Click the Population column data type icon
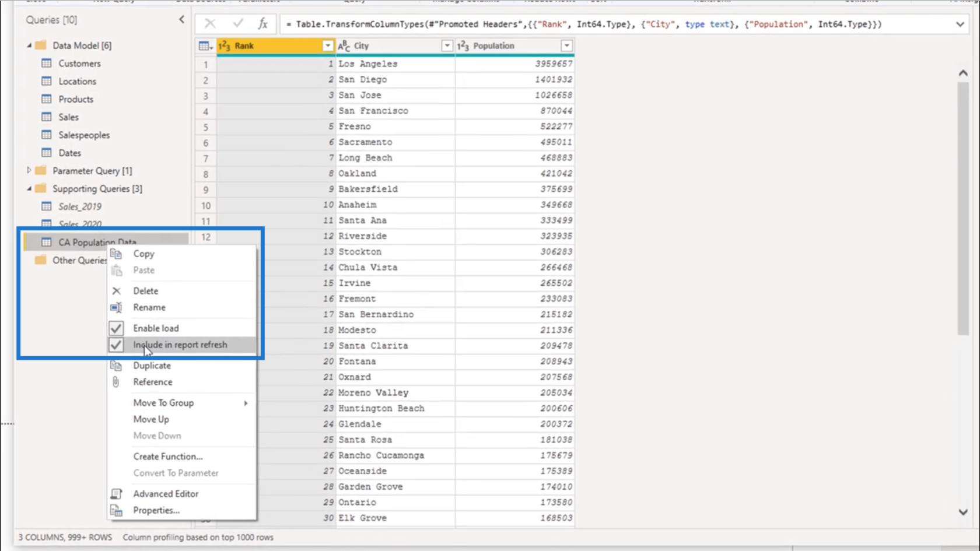The image size is (980, 551). tap(463, 45)
